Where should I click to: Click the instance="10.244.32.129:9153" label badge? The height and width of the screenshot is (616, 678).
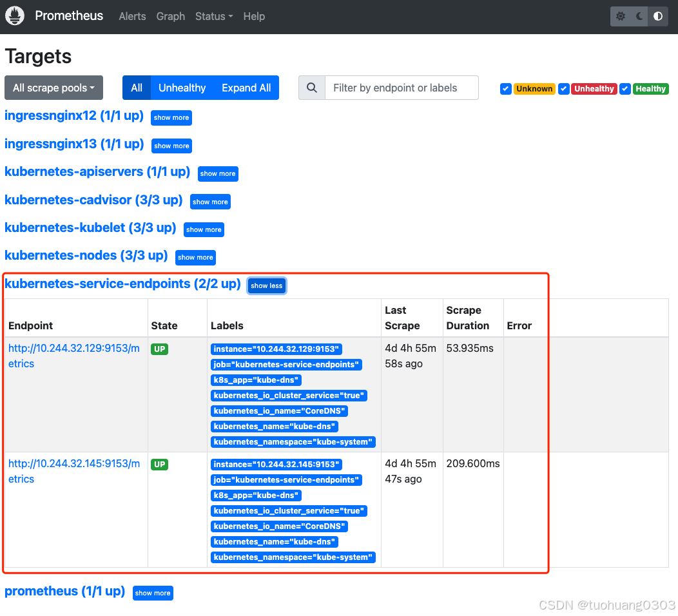pos(276,349)
